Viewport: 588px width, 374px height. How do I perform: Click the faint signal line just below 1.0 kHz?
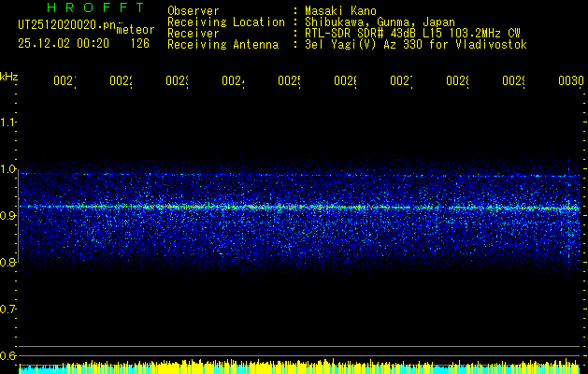coord(299,175)
